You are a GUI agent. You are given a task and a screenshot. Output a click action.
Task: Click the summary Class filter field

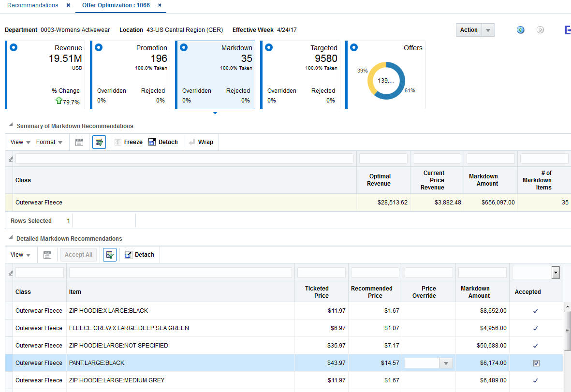tap(185, 159)
